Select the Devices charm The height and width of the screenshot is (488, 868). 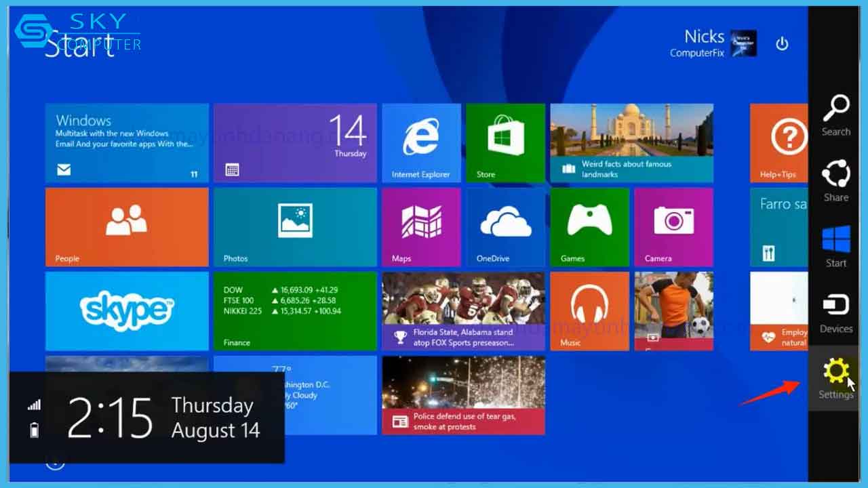[x=835, y=312]
